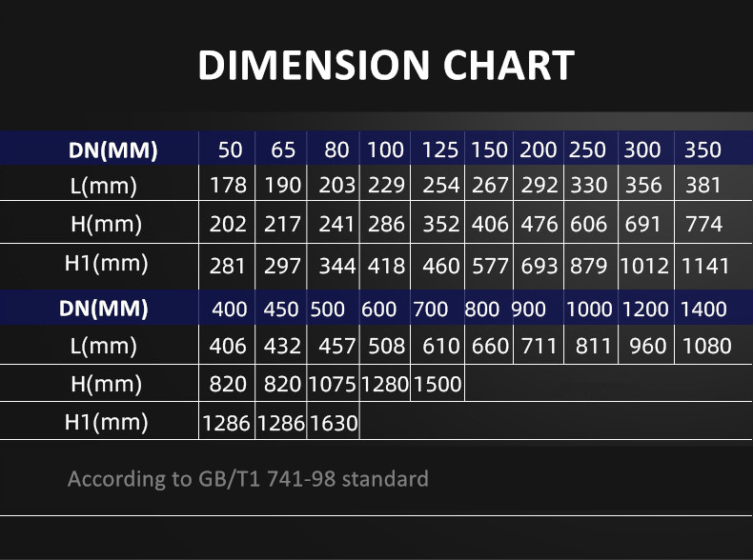The image size is (753, 560).
Task: Click the second DN(MM) header row label
Action: tap(103, 309)
